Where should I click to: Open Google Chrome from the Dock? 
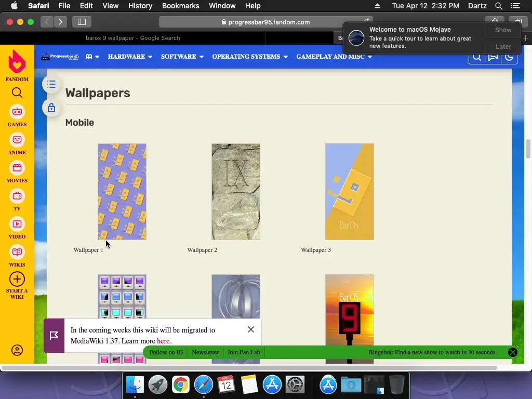tap(180, 385)
